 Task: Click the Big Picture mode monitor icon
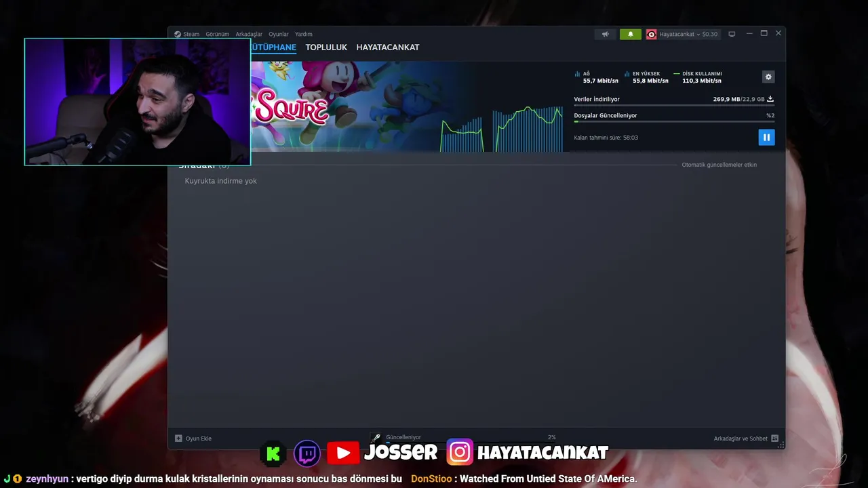(732, 34)
